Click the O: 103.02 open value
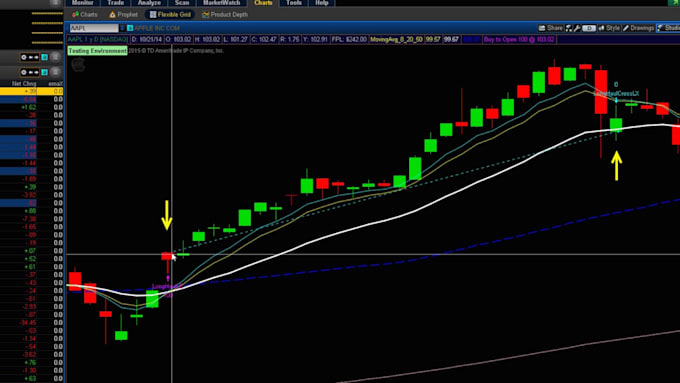 178,39
